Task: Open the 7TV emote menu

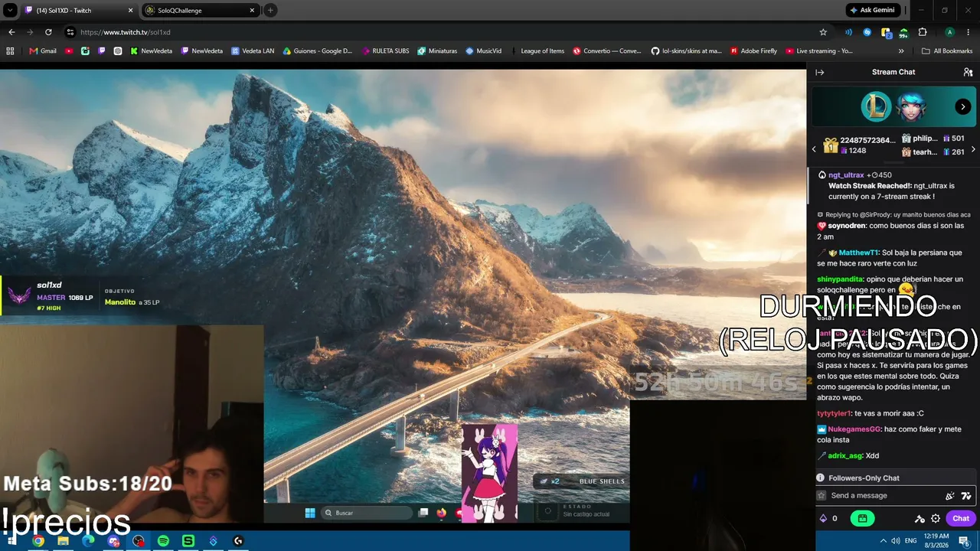Action: [966, 495]
